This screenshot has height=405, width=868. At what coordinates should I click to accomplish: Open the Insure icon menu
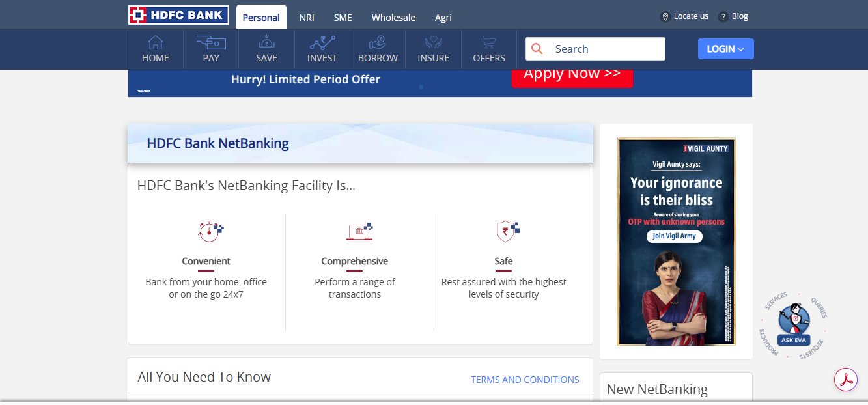[x=433, y=43]
